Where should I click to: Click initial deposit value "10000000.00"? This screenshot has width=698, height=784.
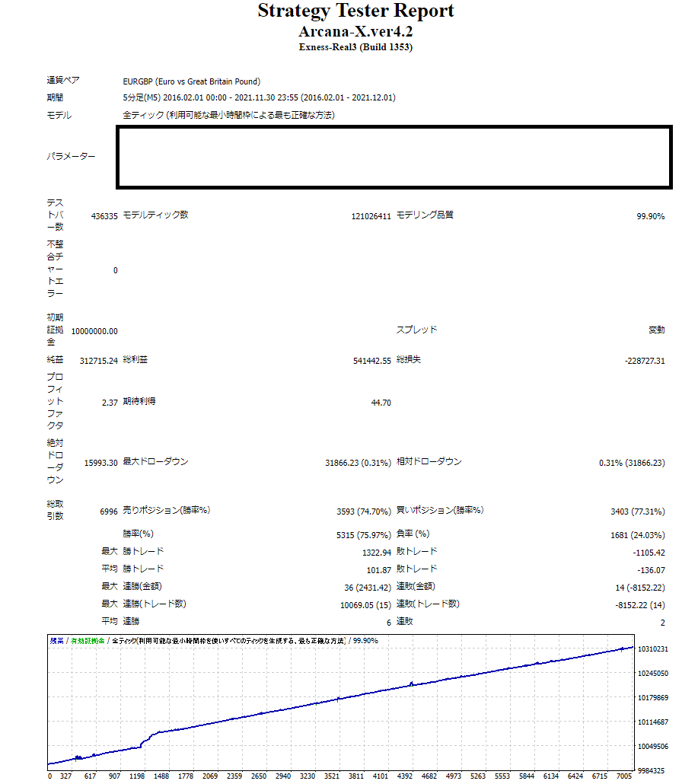coord(94,331)
